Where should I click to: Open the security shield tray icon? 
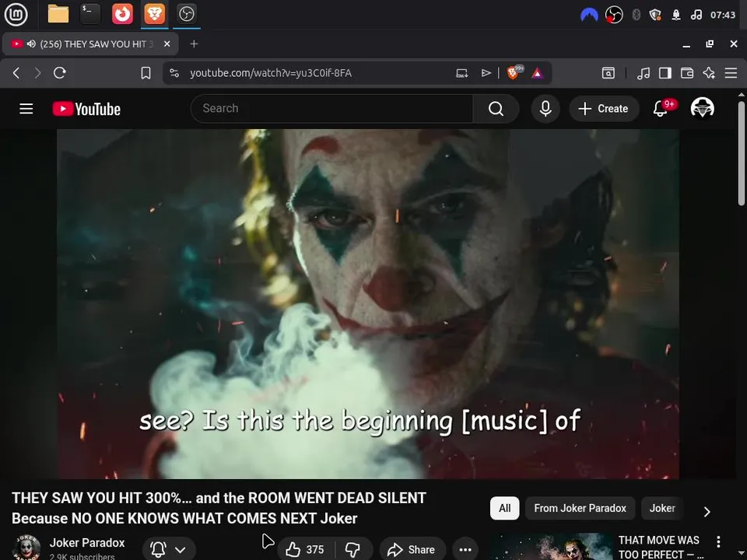pos(655,15)
